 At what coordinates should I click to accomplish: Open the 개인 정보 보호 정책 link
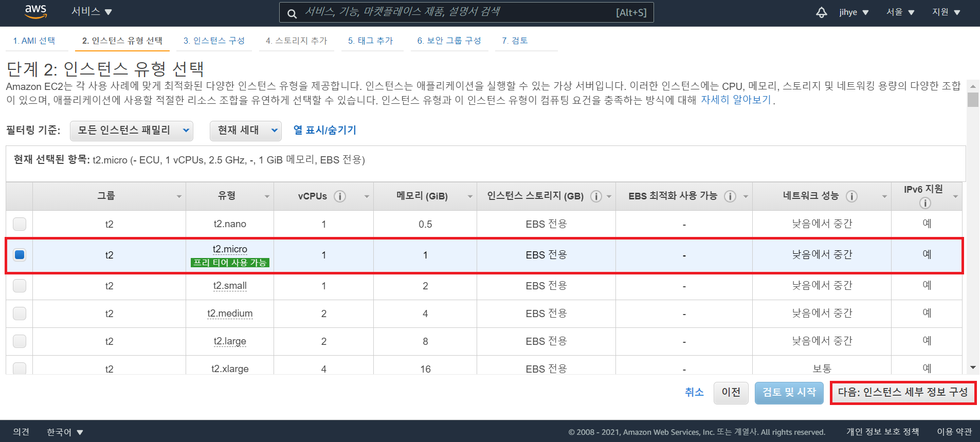click(883, 432)
